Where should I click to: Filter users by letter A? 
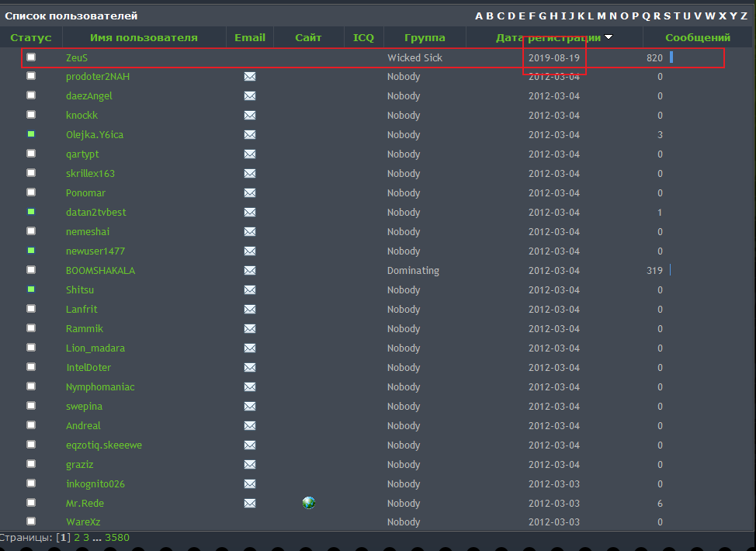tap(479, 16)
